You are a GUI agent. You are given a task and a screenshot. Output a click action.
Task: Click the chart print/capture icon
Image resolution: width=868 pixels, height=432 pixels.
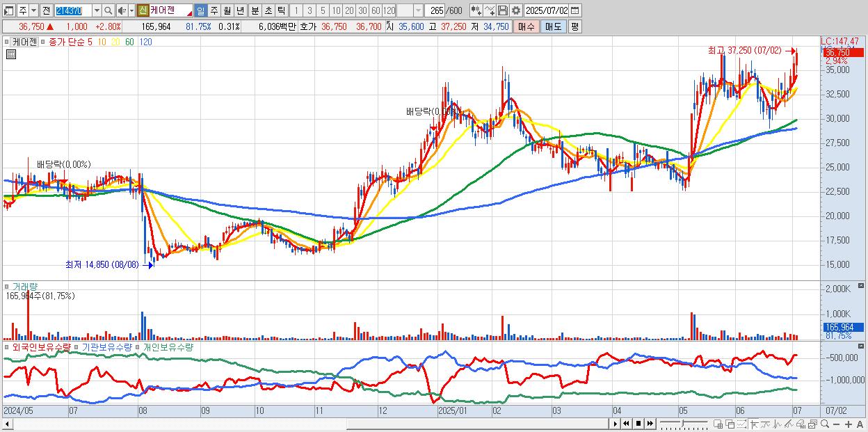click(x=813, y=424)
